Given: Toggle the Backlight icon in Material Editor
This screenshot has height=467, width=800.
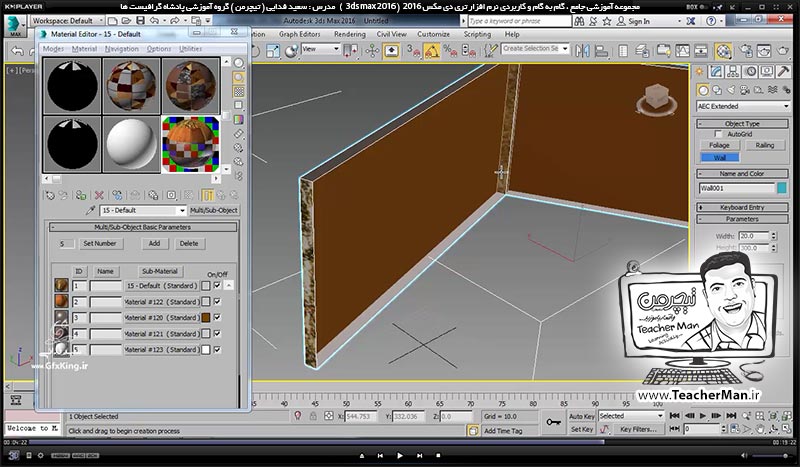Looking at the screenshot, I should tap(238, 78).
